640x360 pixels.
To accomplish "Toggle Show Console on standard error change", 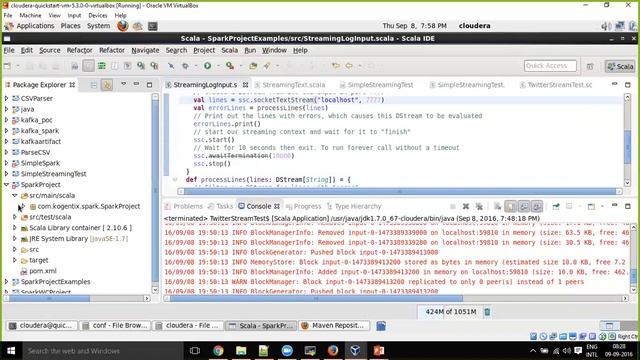I will click(x=537, y=207).
